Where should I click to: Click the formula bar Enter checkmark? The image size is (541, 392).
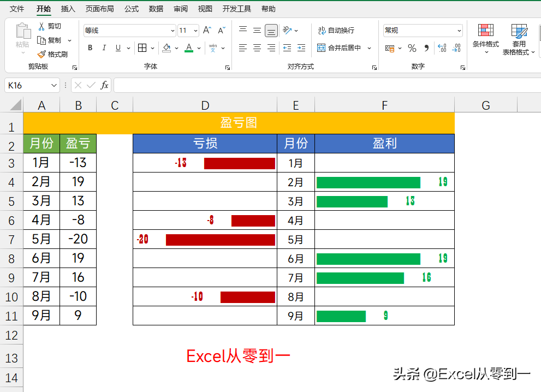91,85
